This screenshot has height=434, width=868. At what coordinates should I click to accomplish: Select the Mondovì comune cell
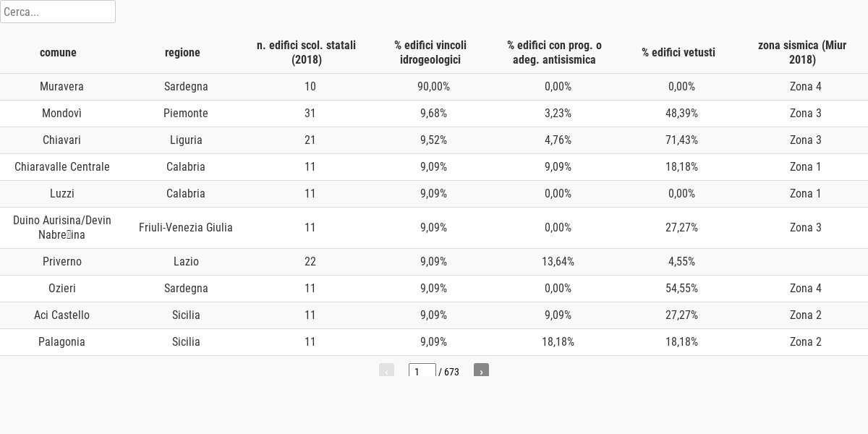62,114
